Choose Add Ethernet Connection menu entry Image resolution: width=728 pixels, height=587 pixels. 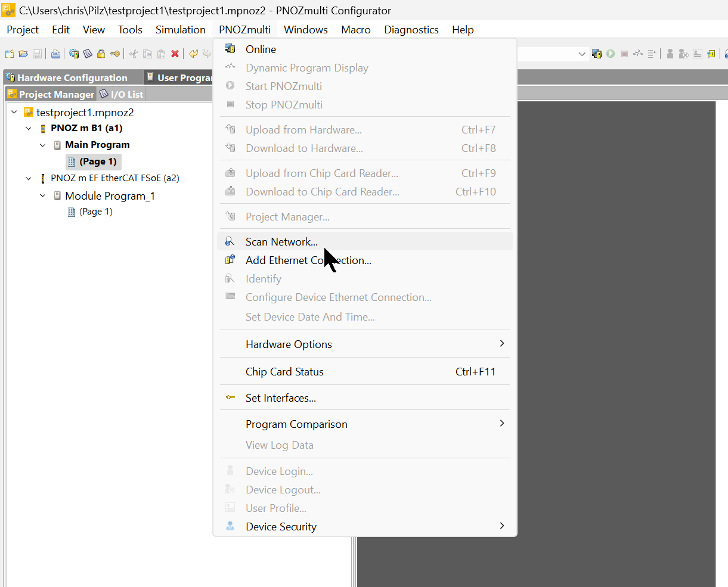click(365, 260)
